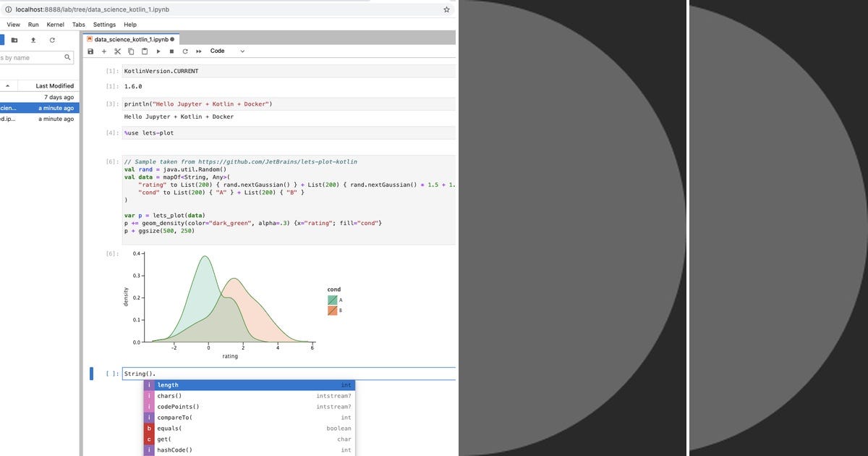The width and height of the screenshot is (868, 456).
Task: Click the '1.6.0' output text
Action: [x=133, y=86]
